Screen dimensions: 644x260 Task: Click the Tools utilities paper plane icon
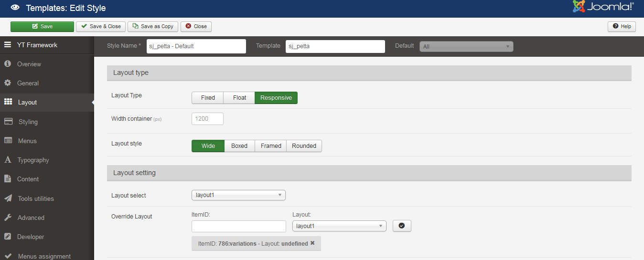click(x=8, y=198)
